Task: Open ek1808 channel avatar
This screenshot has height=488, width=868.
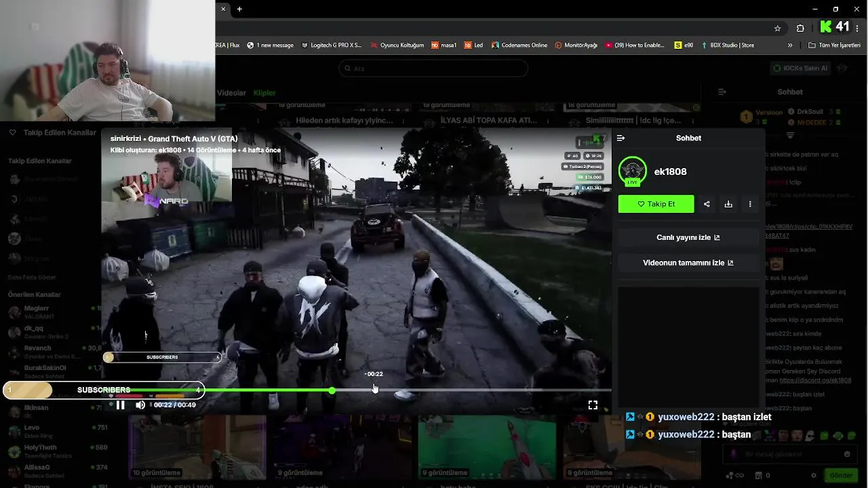Action: click(x=633, y=171)
